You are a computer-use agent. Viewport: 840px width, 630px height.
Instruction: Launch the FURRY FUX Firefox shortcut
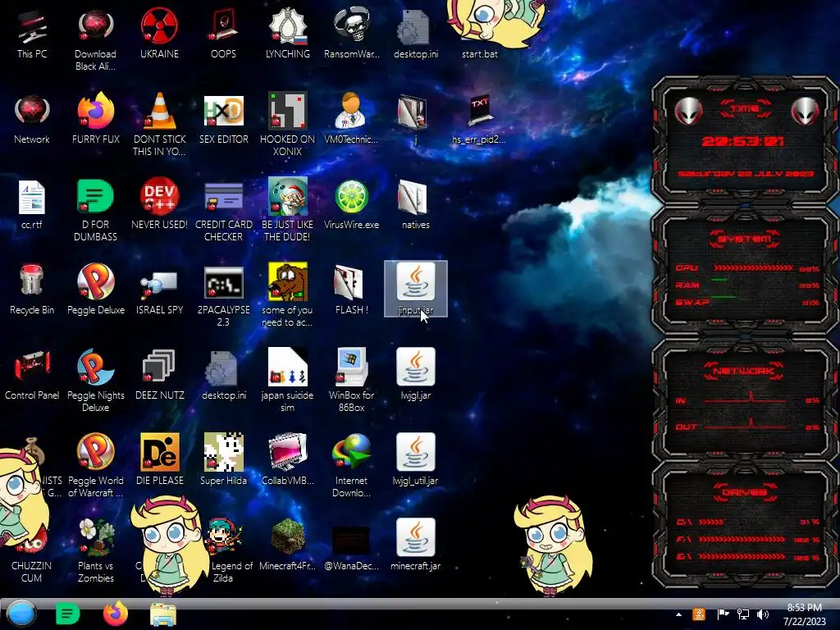coord(95,119)
